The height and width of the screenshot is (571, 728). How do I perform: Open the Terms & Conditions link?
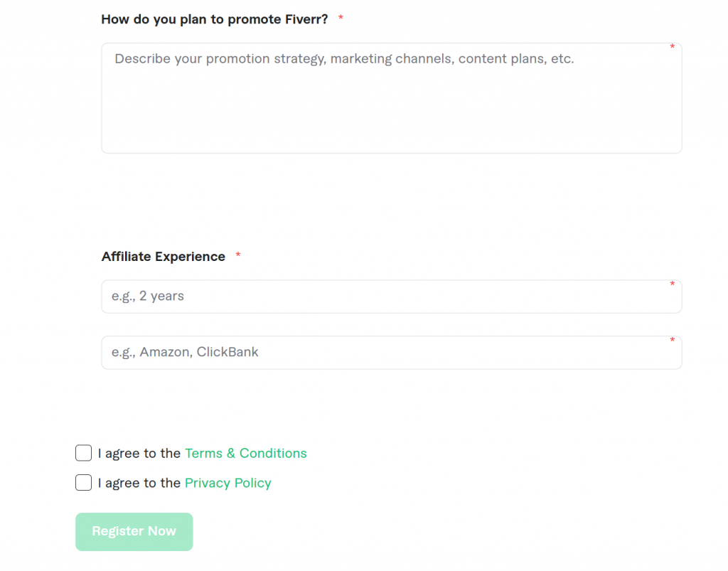click(245, 453)
